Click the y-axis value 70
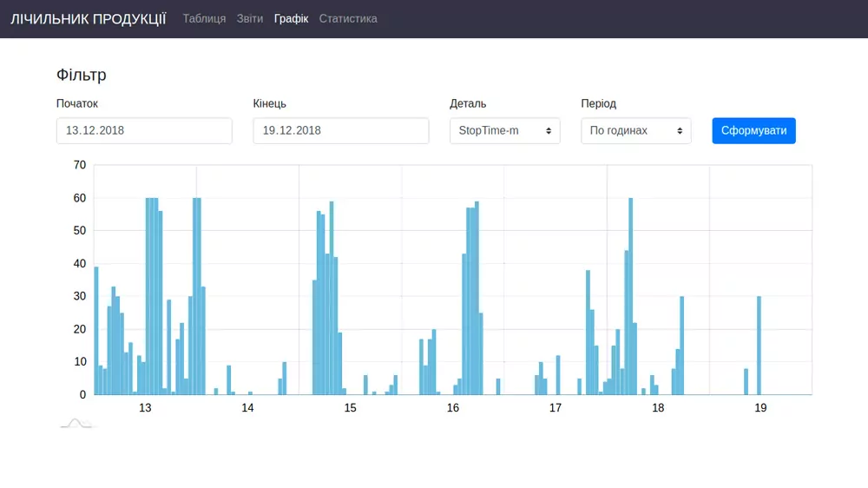This screenshot has width=868, height=488. click(x=80, y=165)
